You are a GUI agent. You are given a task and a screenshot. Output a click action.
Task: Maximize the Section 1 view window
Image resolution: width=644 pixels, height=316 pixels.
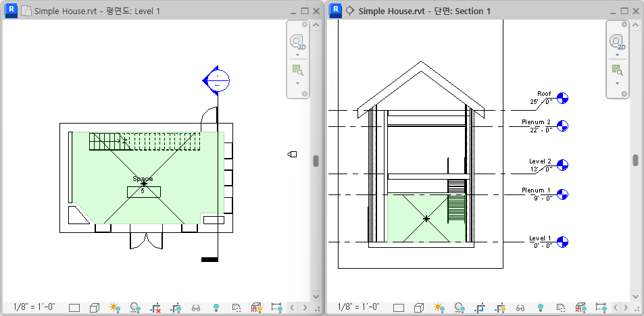(624, 11)
